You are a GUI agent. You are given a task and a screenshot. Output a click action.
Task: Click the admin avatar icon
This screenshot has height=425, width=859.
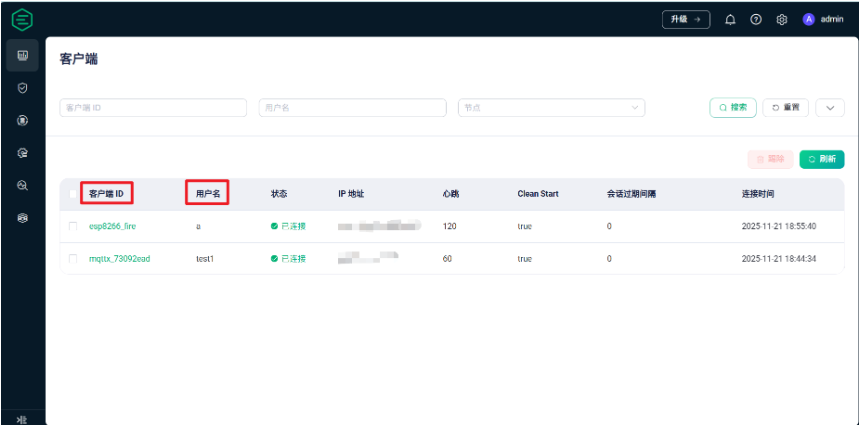pyautogui.click(x=809, y=19)
